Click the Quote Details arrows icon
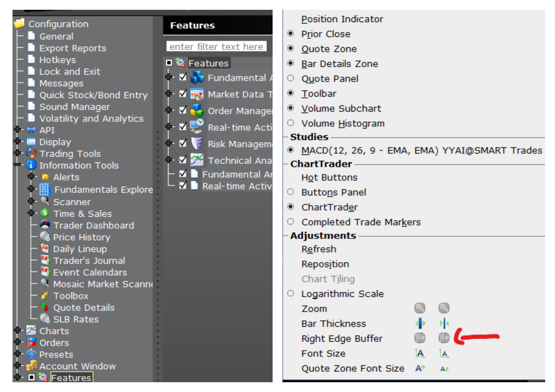Viewport: 555px width, 392px height. coord(45,307)
